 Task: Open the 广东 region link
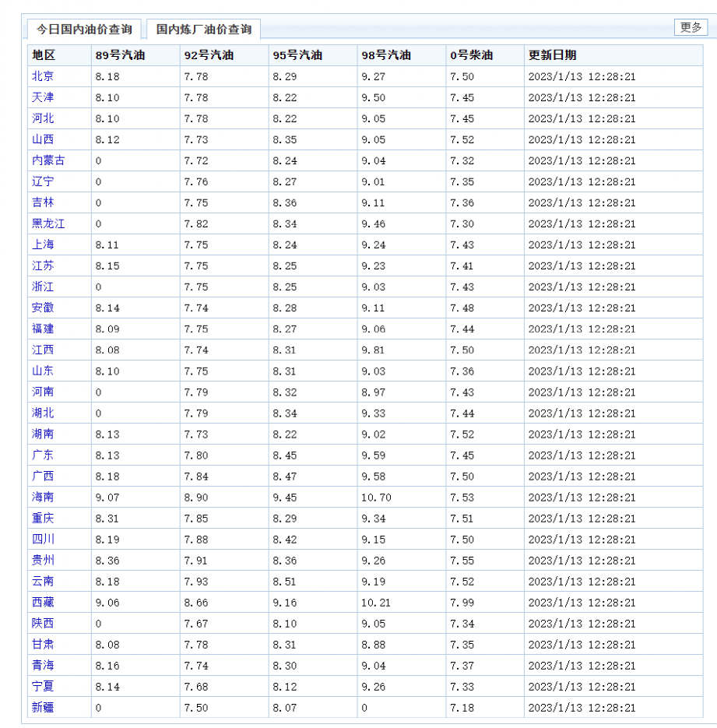[43, 455]
